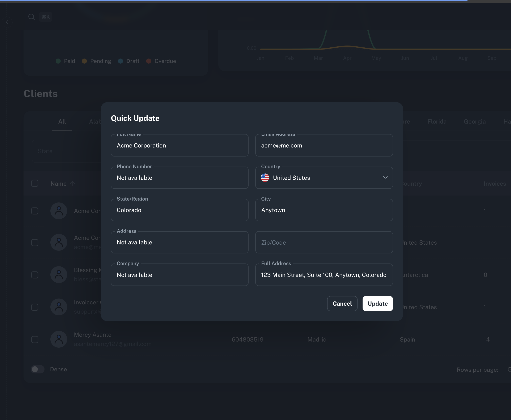
Task: Click the Pending legend color dot
Action: pos(84,61)
